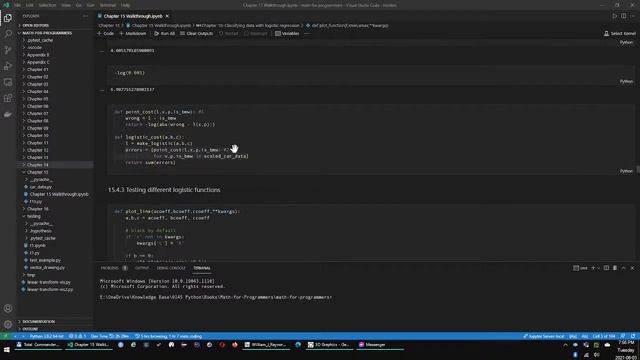
Task: Click Clear Outputs button
Action: coord(197,33)
